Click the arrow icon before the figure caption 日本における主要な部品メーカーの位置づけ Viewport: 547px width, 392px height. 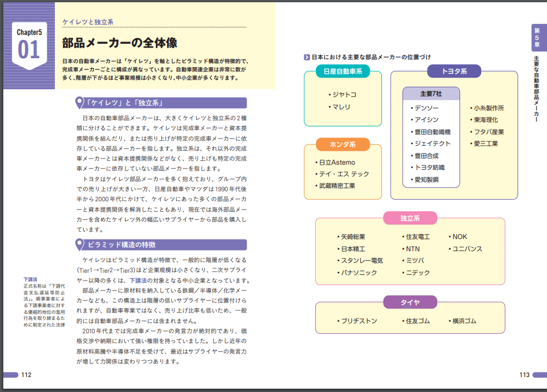tap(307, 57)
